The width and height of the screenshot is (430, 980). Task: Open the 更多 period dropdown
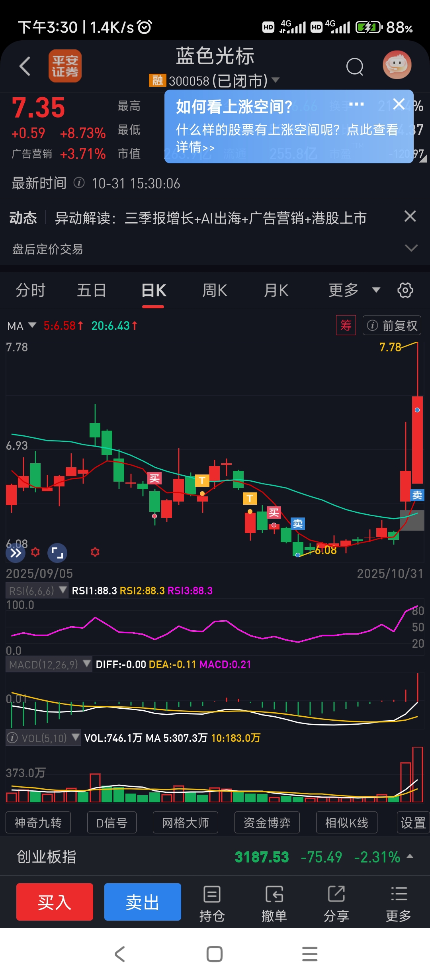(354, 290)
